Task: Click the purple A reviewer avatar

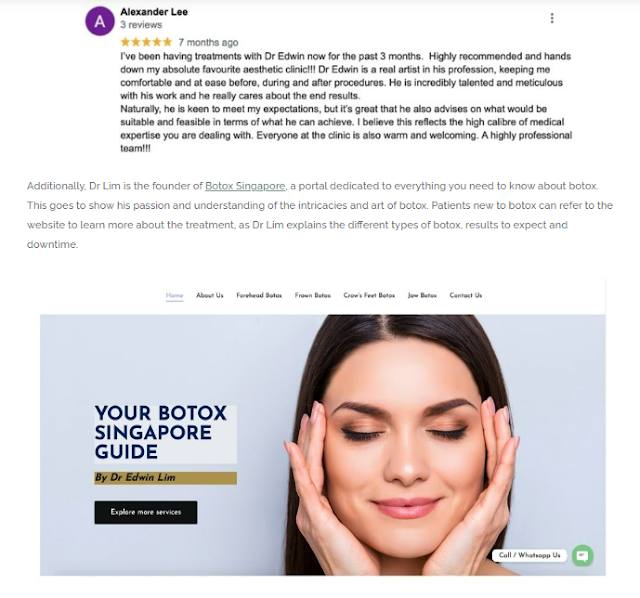Action: 100,21
